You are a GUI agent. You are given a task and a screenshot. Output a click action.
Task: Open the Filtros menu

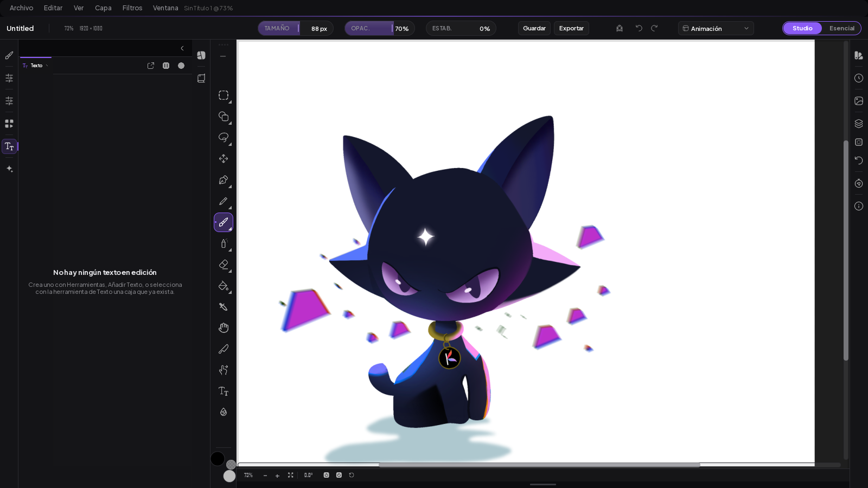[132, 8]
